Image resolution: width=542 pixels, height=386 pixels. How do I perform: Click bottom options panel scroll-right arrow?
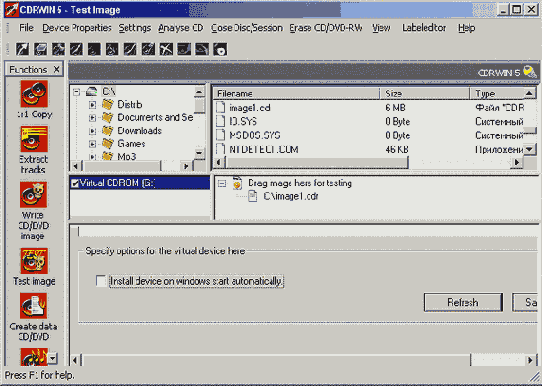[x=530, y=360]
